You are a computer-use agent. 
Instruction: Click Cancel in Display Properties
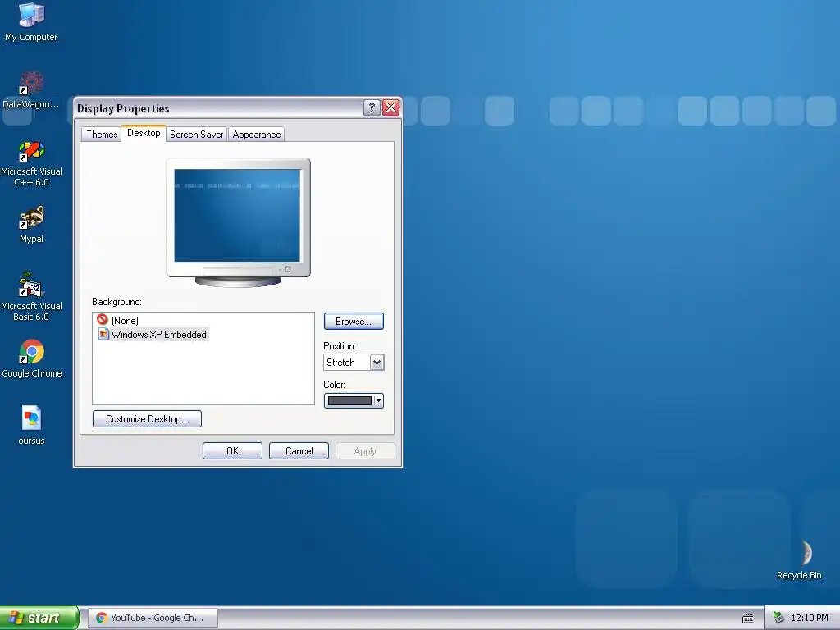click(299, 451)
